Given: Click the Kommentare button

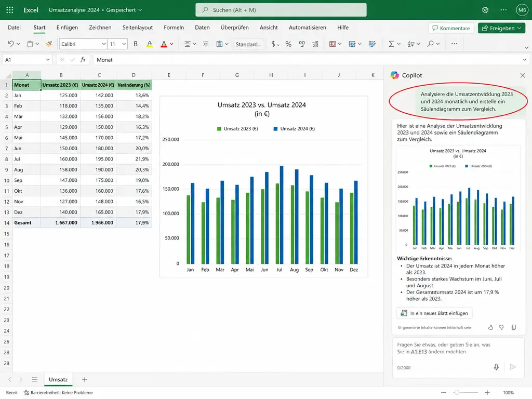Looking at the screenshot, I should (451, 28).
